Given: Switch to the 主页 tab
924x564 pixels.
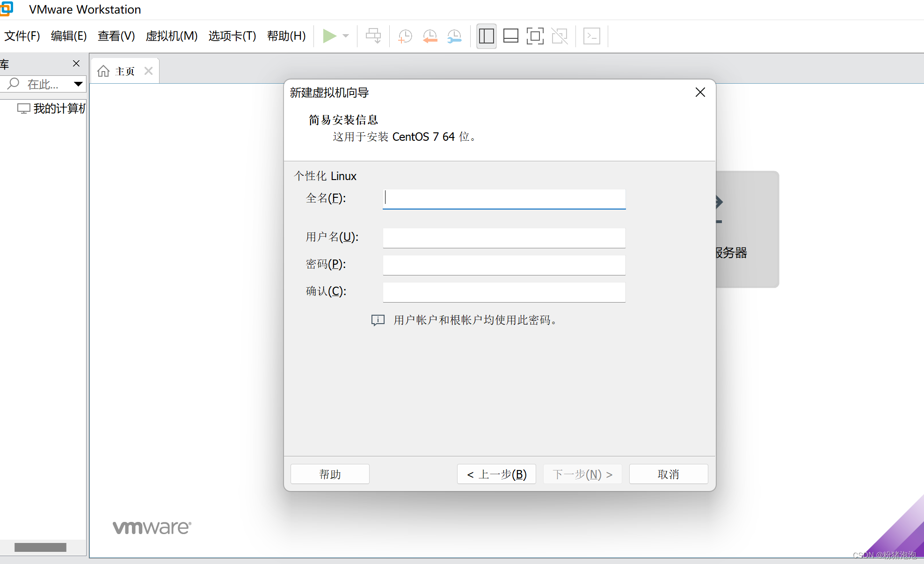Looking at the screenshot, I should pos(124,71).
